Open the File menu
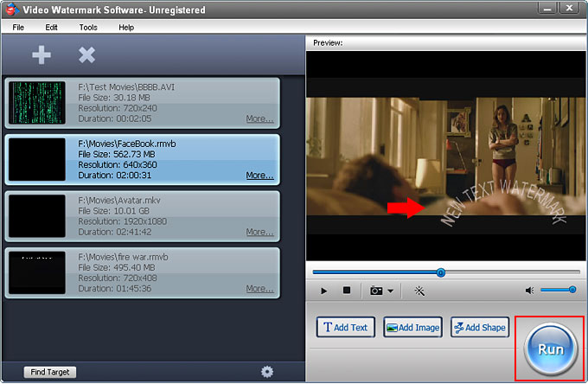The width and height of the screenshot is (588, 384). (x=18, y=28)
